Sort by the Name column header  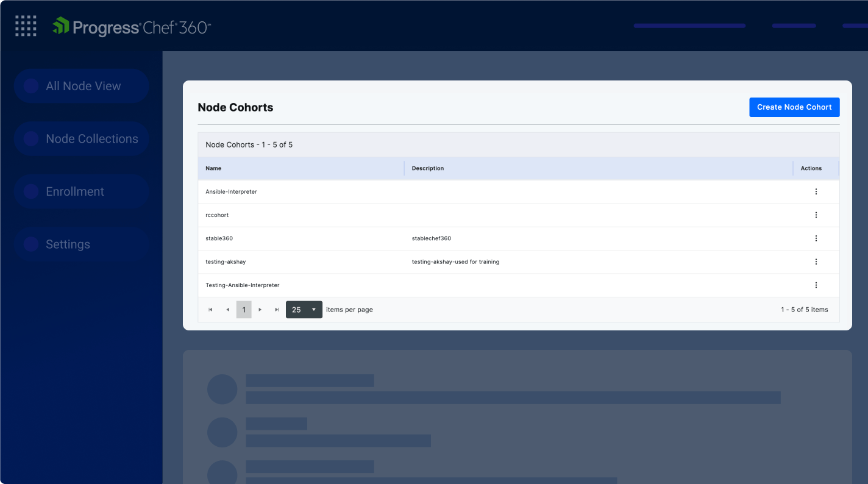[213, 168]
